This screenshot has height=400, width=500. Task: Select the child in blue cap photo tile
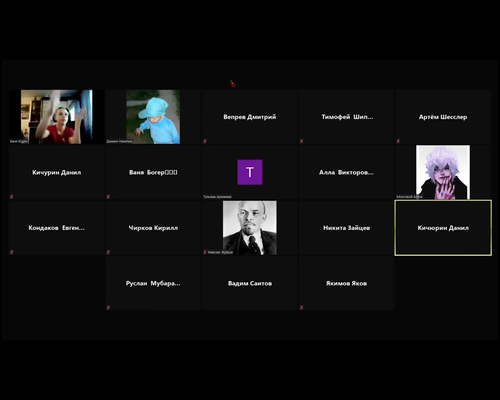[x=153, y=117]
